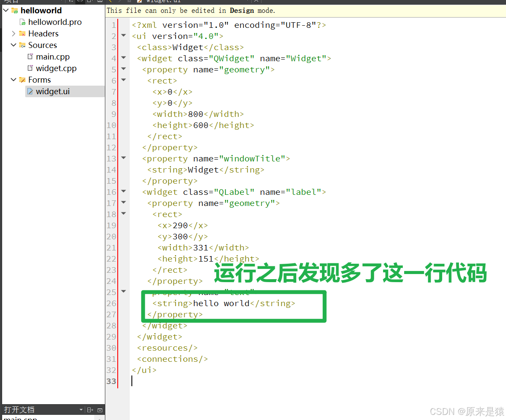
Task: Open widget.cpp in Sources
Action: tap(56, 68)
